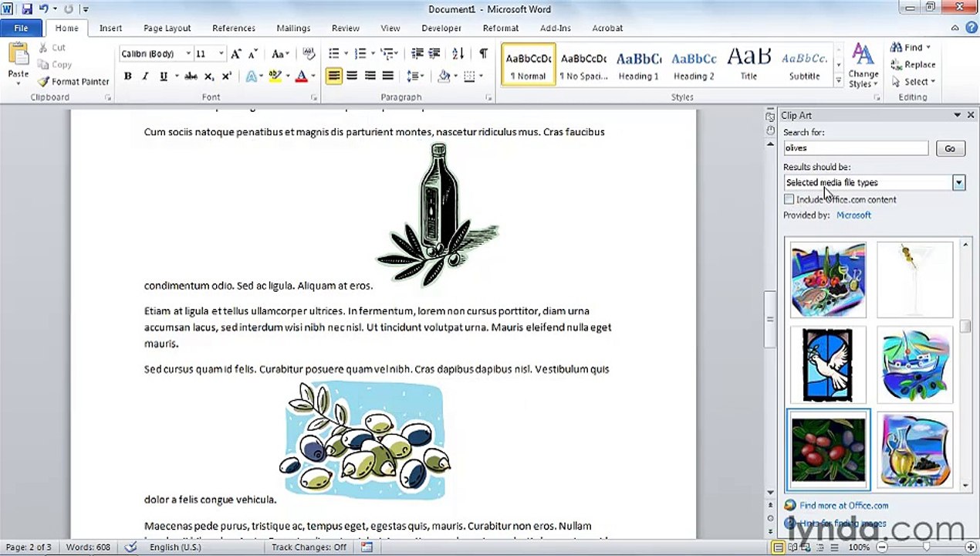Open Word Help question mark icon
Viewport: 980px width, 556px height.
[x=972, y=28]
